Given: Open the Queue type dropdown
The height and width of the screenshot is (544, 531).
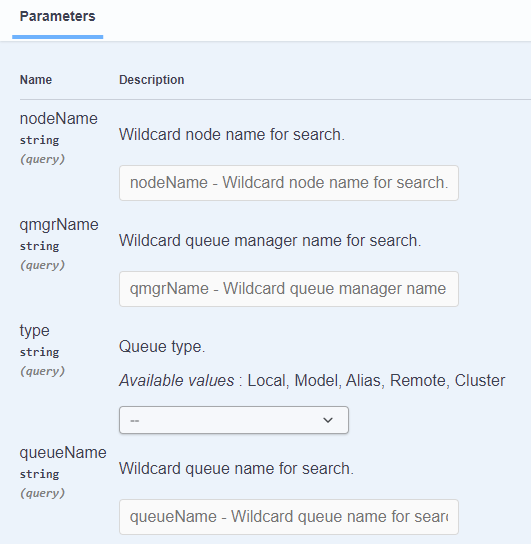Looking at the screenshot, I should click(234, 420).
